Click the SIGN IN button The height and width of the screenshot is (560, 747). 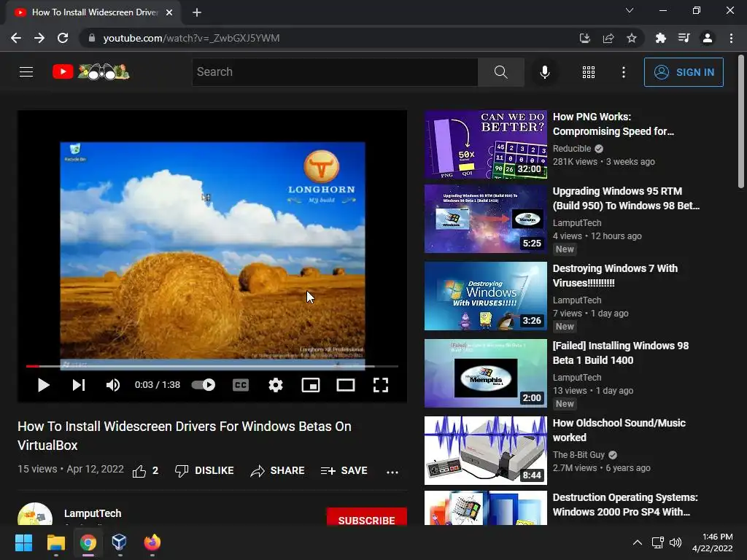[x=684, y=72]
